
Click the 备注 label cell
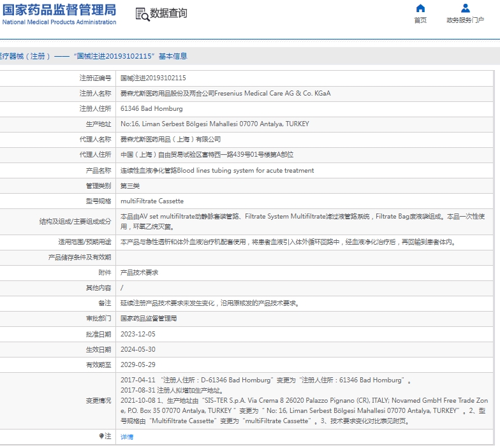[105, 303]
